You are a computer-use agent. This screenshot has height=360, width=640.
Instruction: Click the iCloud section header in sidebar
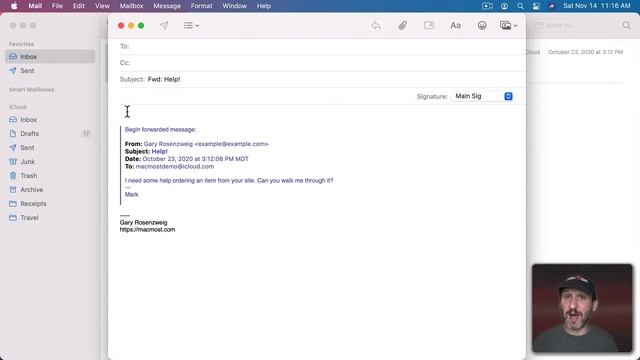pos(18,107)
